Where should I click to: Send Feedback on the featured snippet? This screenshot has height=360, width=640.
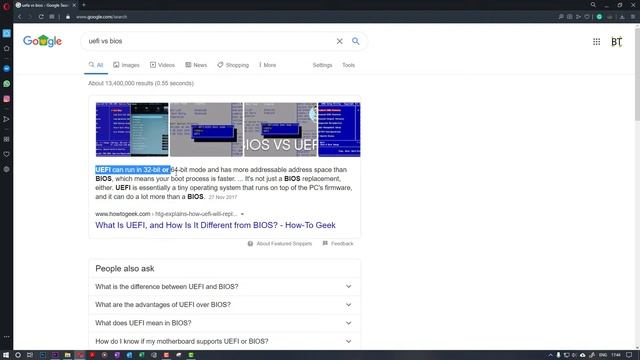[338, 244]
